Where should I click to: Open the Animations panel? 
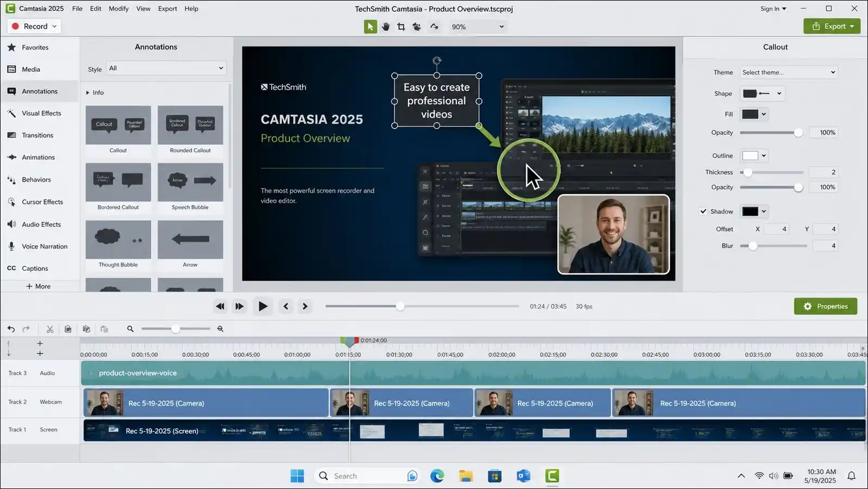[40, 157]
